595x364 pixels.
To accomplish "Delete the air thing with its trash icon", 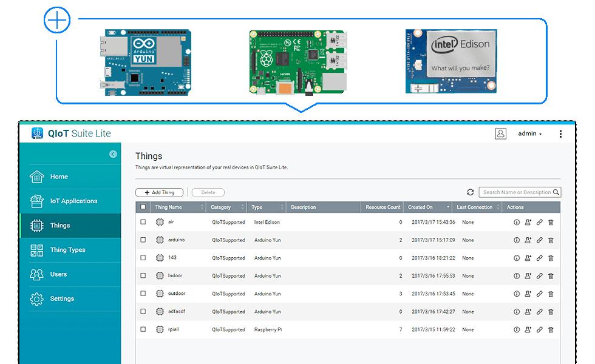I will [x=551, y=222].
